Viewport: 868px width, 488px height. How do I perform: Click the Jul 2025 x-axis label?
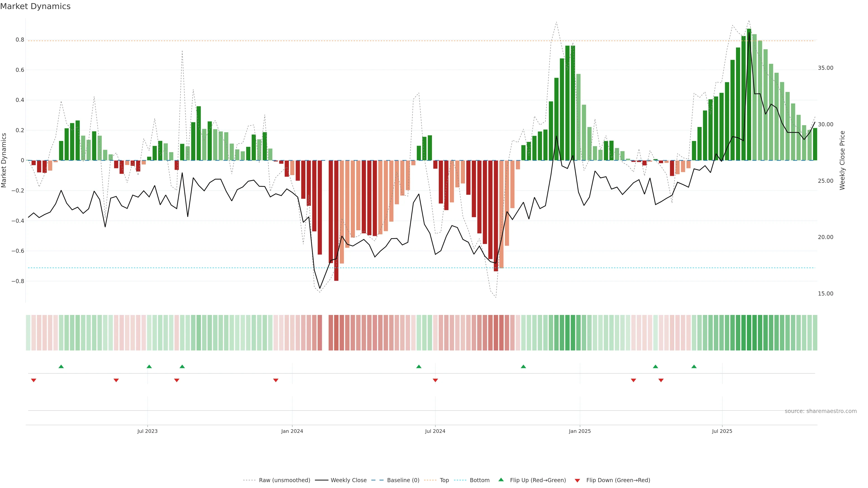click(x=722, y=431)
